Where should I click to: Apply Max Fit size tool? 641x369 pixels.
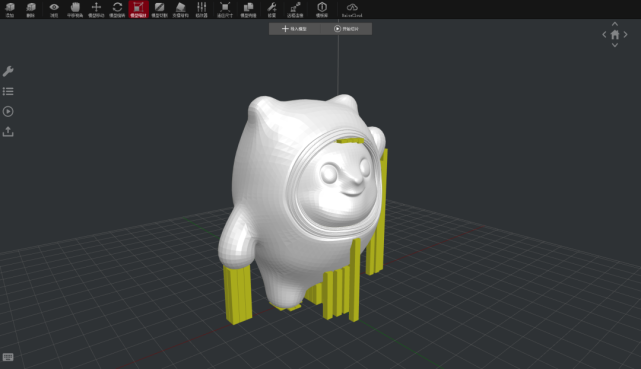(224, 9)
